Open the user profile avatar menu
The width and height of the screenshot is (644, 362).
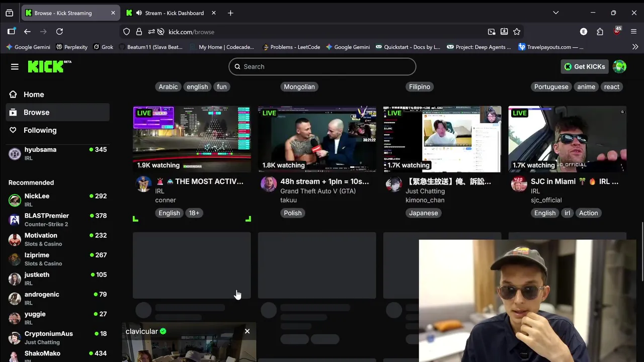[619, 66]
